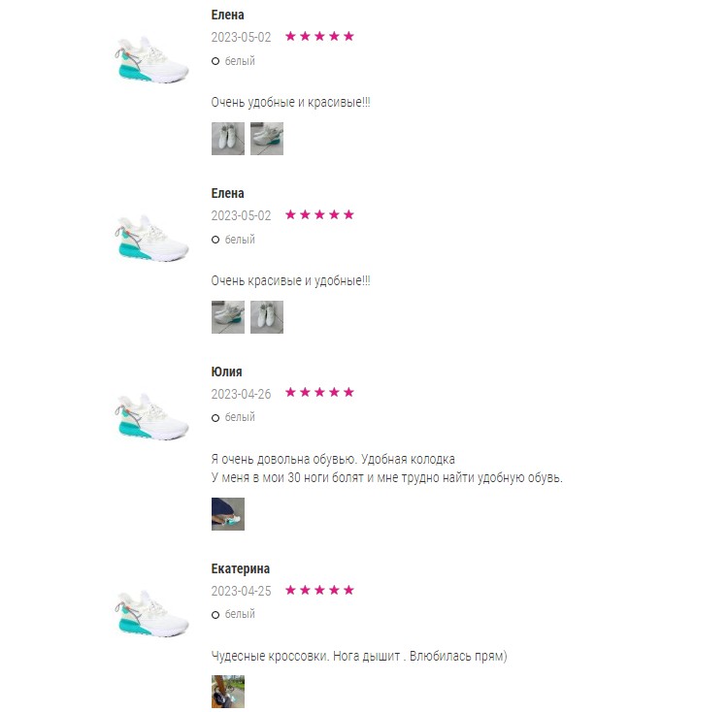
Task: Click the sneaker product image beside Юлия's review
Action: [151, 416]
